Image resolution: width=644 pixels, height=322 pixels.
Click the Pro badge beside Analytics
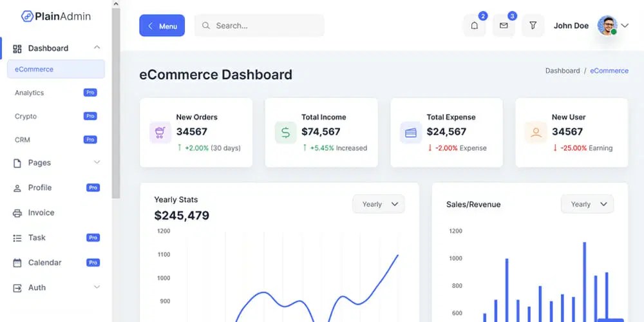(90, 92)
